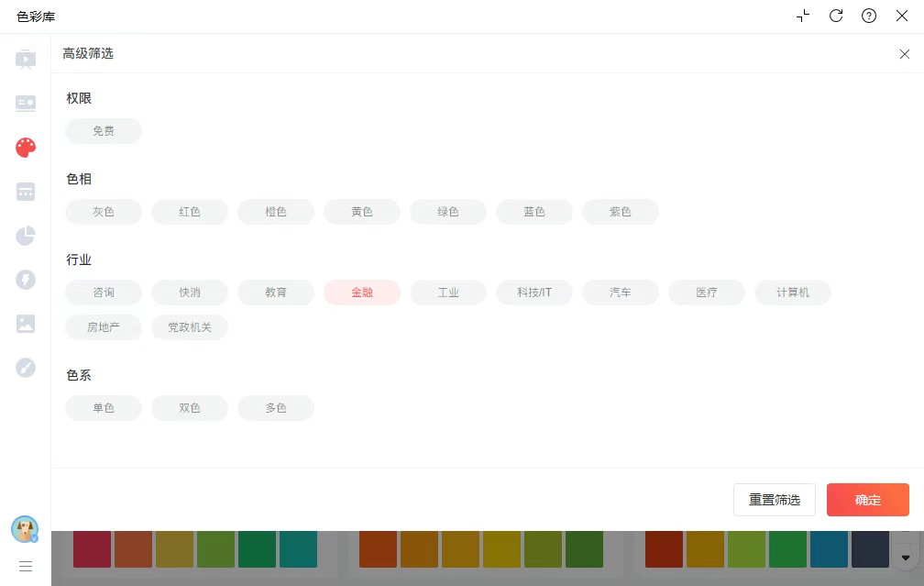Toggle the 蓝色 hue filter
The width and height of the screenshot is (924, 586).
534,212
